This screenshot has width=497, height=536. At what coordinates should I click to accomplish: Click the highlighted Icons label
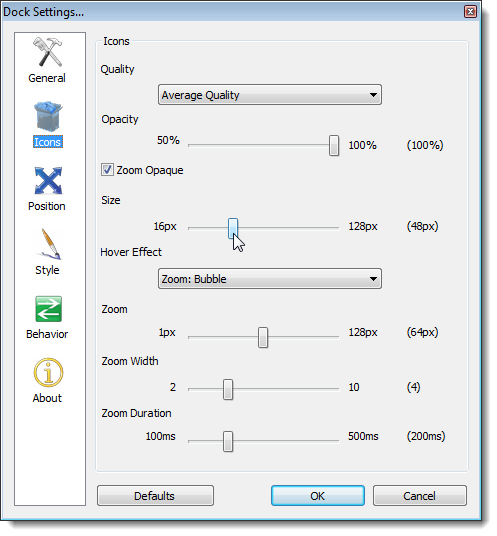(48, 142)
